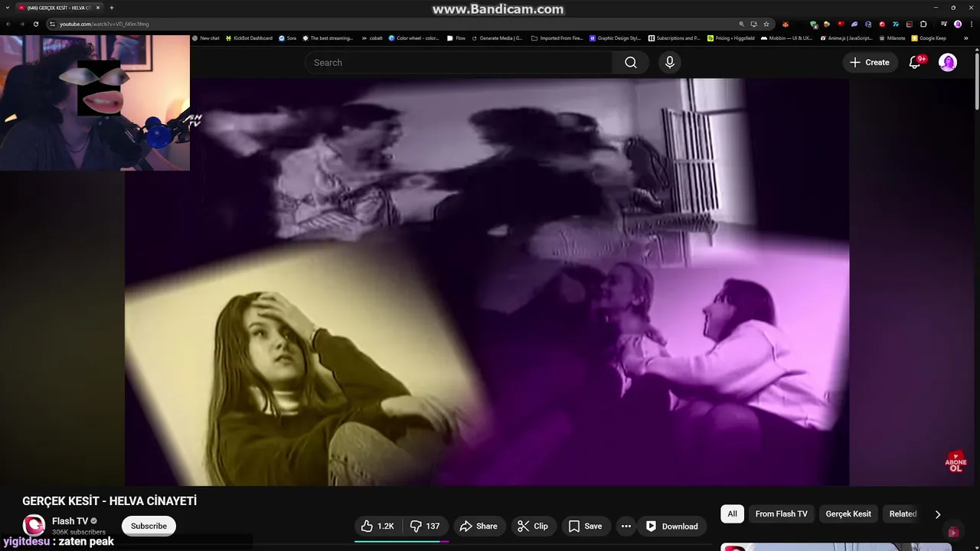980x551 pixels.
Task: Open the media controls icon in toolbar
Action: [x=944, y=24]
